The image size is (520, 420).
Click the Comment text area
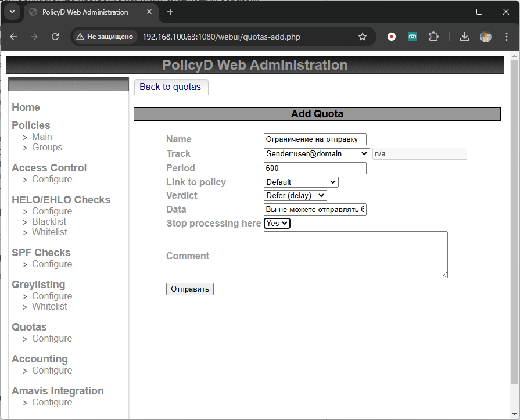coord(356,254)
